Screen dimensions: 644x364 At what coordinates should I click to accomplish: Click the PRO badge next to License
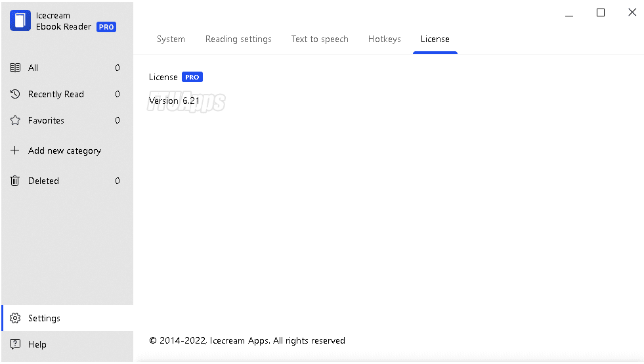coord(192,77)
